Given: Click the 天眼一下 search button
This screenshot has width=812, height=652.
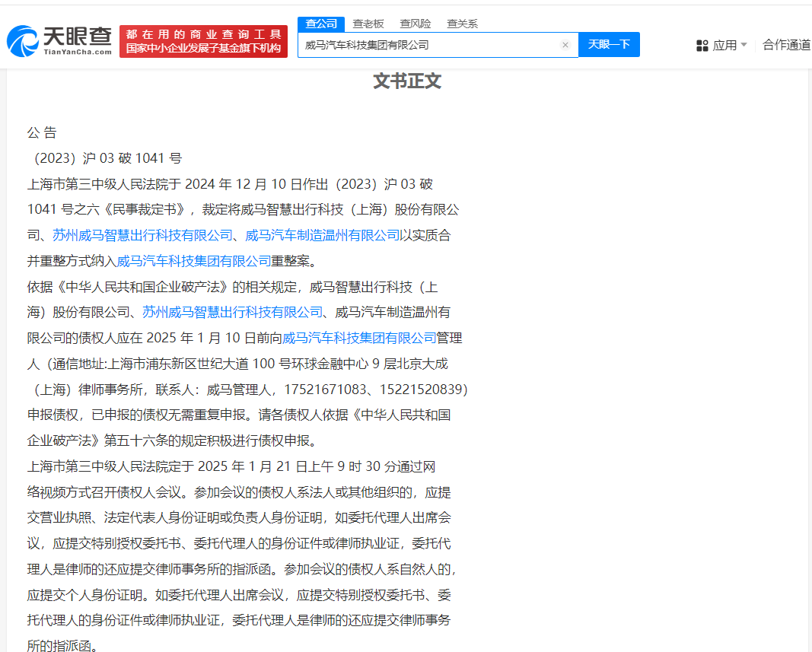Looking at the screenshot, I should click(609, 45).
